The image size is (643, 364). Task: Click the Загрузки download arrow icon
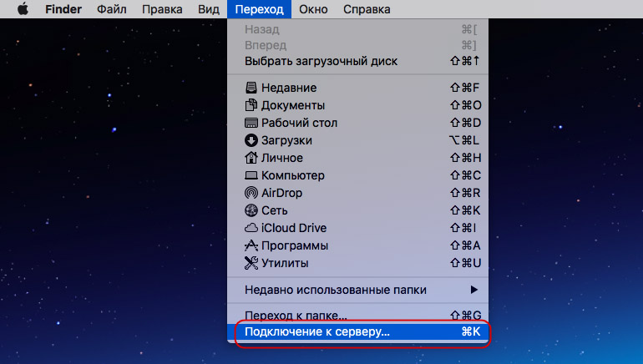pos(251,140)
